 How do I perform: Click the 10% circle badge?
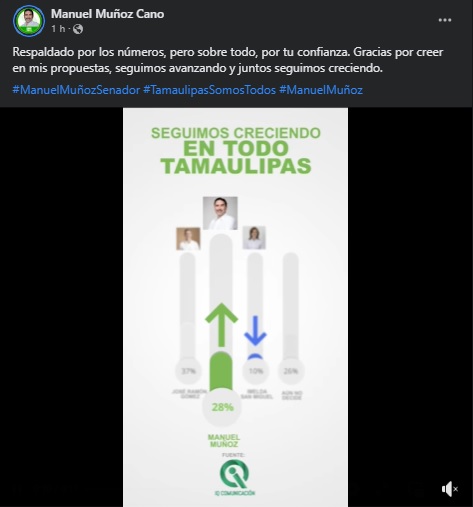256,371
